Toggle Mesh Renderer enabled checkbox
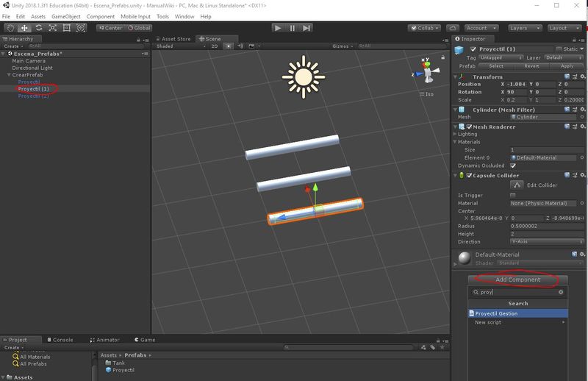 (x=469, y=127)
